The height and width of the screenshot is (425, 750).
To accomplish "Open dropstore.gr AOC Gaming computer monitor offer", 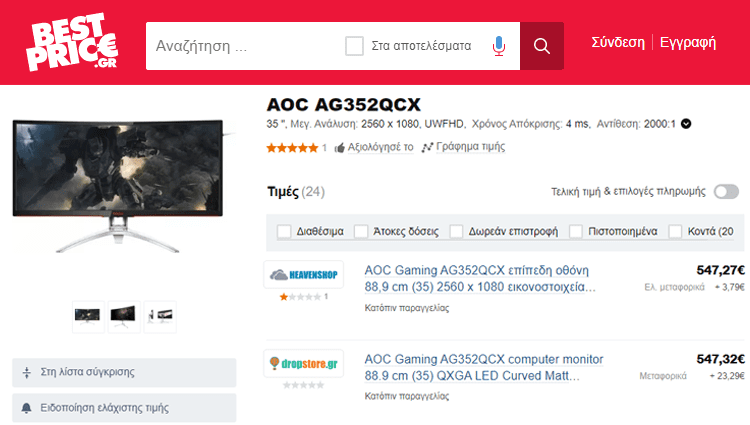I will point(484,367).
